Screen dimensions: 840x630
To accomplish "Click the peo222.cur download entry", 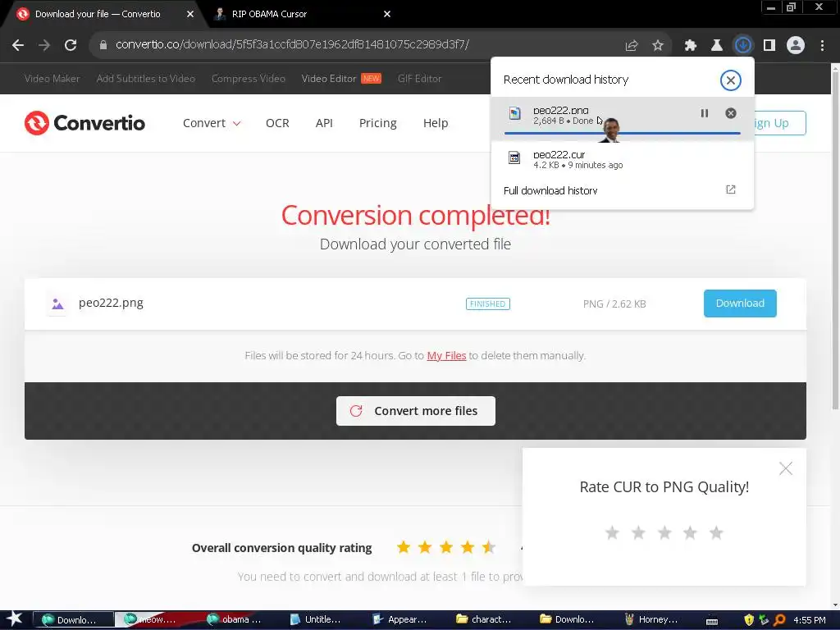I will [622, 159].
